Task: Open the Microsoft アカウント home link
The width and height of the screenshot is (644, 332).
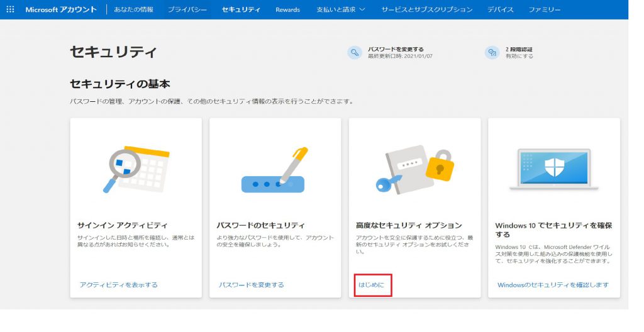Action: coord(61,9)
